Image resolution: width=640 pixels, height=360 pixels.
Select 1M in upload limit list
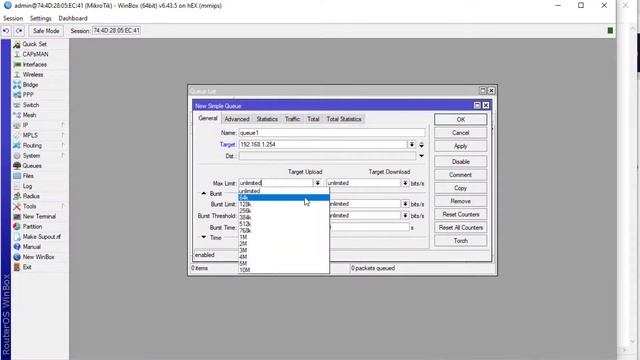tap(284, 237)
